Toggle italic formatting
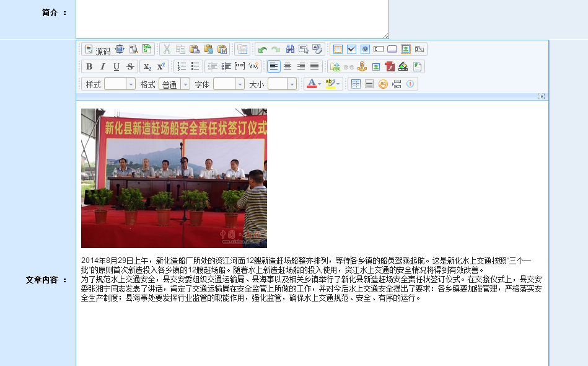 102,67
